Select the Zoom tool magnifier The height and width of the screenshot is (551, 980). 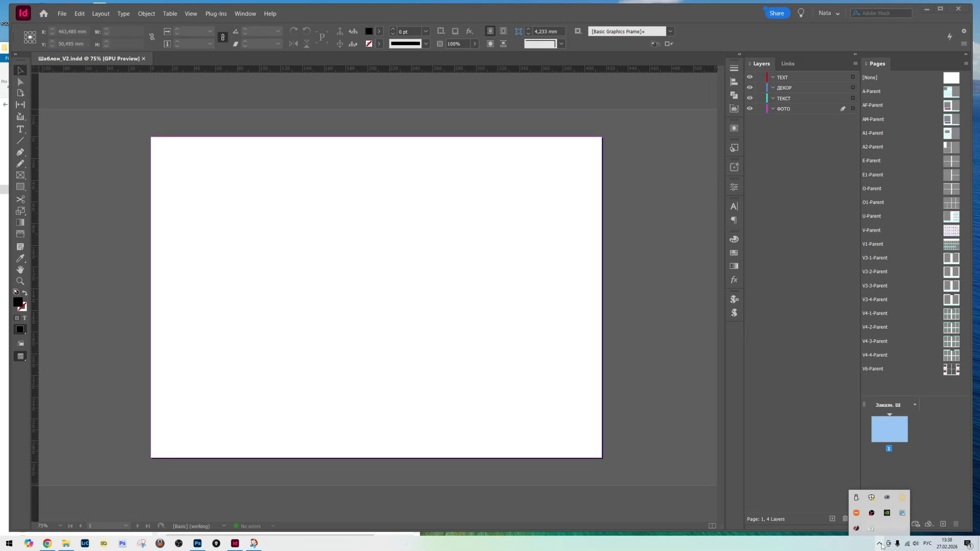click(20, 281)
